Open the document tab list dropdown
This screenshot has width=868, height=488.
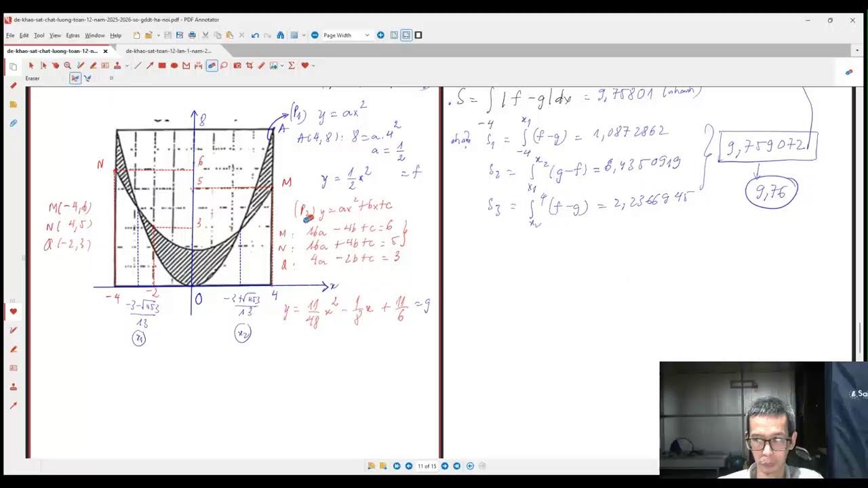pyautogui.click(x=858, y=51)
